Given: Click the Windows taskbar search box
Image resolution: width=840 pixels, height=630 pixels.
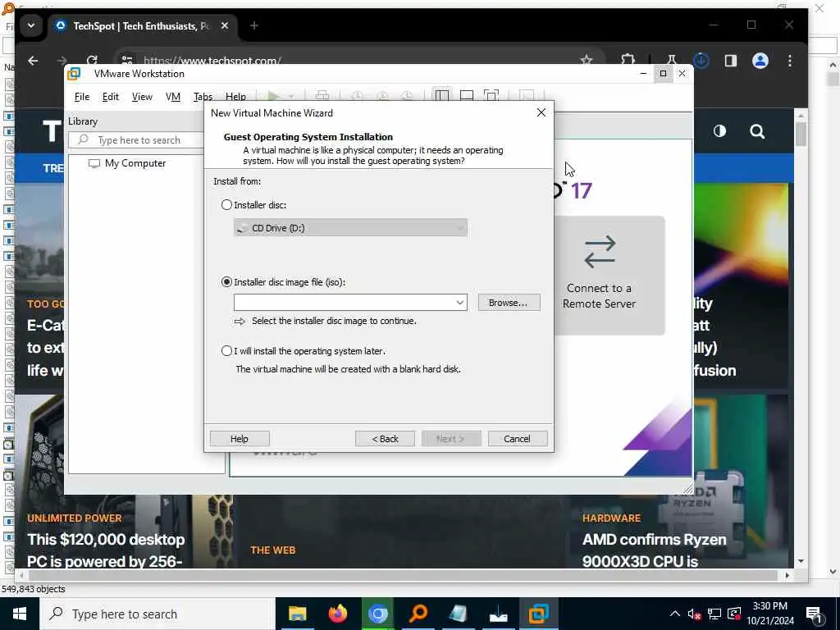Looking at the screenshot, I should [157, 614].
